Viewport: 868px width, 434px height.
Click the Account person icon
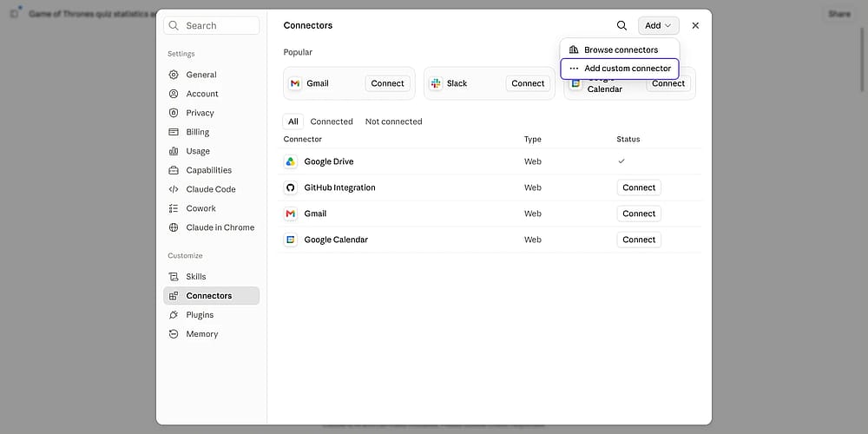point(174,94)
